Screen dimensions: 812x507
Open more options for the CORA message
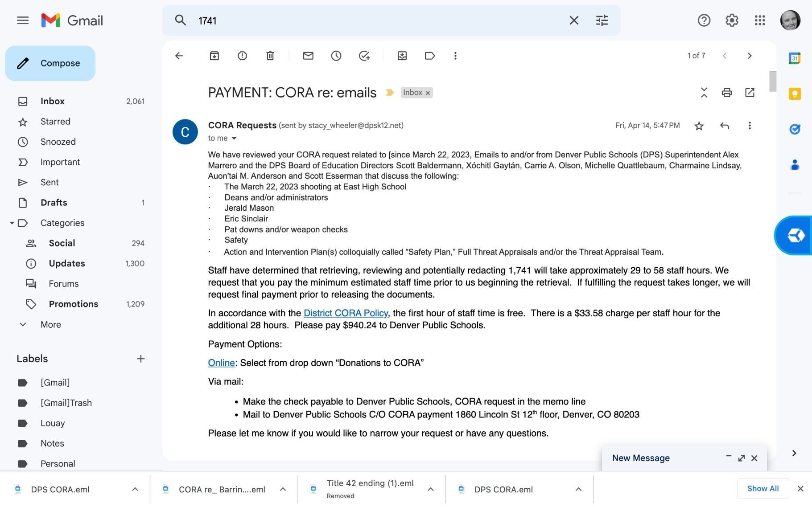750,126
